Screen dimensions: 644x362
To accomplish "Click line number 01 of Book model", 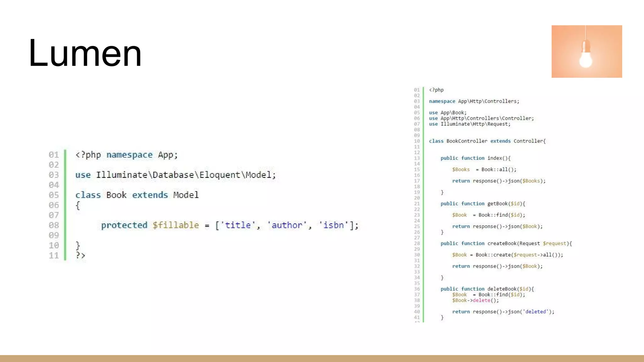I will point(54,155).
